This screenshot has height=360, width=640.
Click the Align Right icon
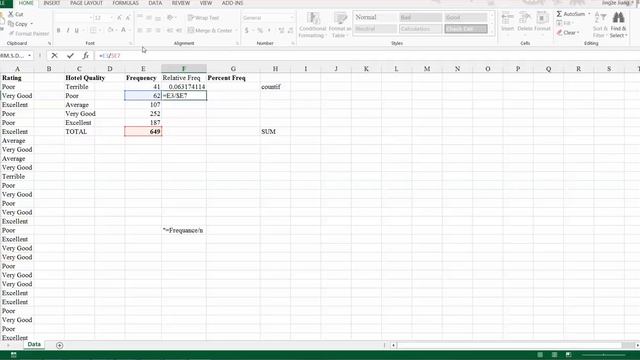[158, 31]
